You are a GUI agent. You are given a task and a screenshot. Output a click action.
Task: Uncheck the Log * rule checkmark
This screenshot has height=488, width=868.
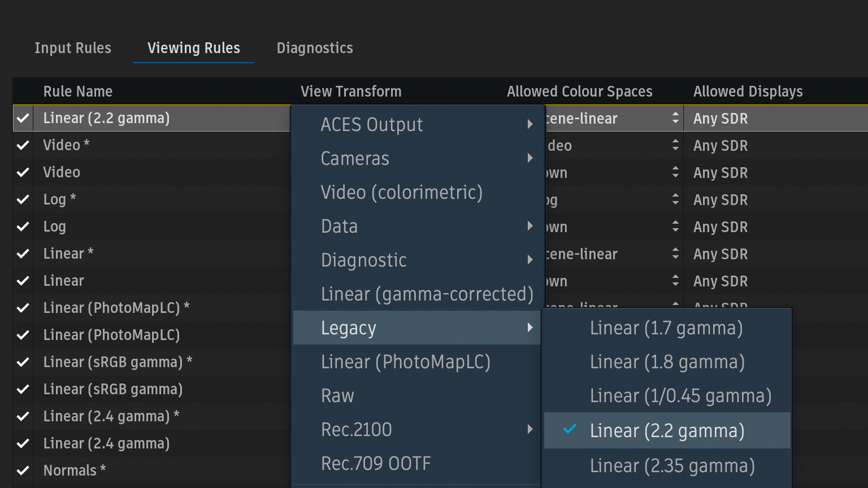click(x=23, y=199)
